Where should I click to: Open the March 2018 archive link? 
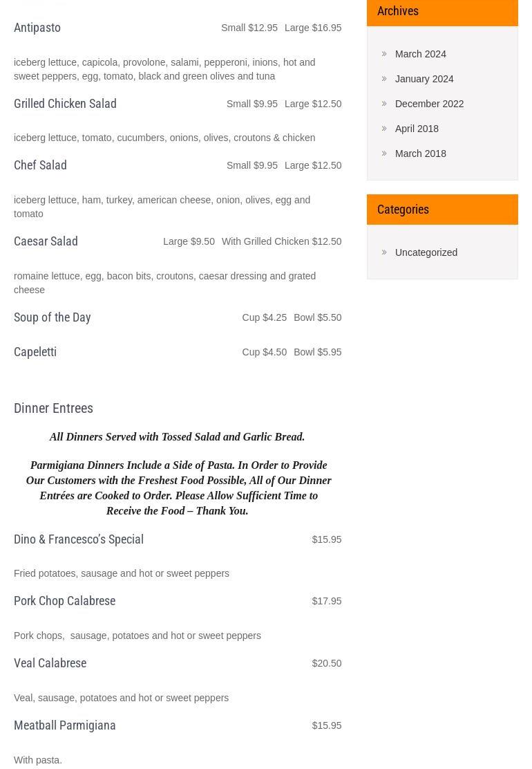[420, 154]
